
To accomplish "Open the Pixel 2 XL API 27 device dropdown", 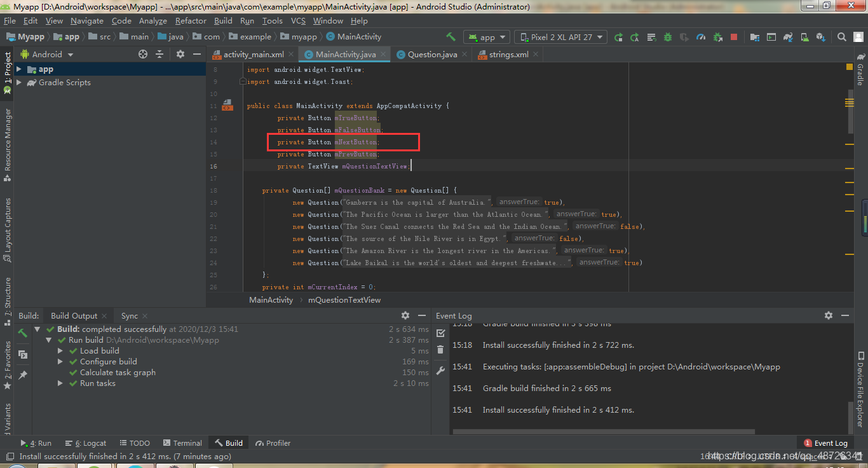I will coord(560,37).
